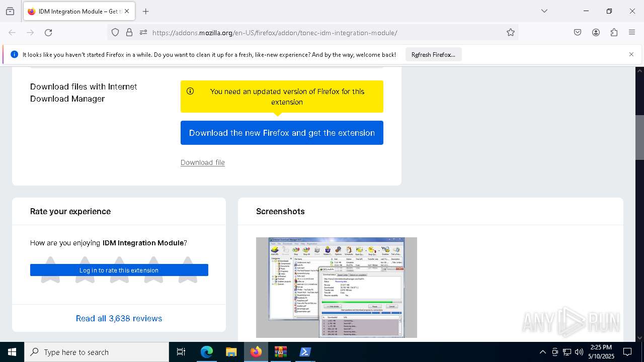Open a new tab with plus icon

coord(145,11)
